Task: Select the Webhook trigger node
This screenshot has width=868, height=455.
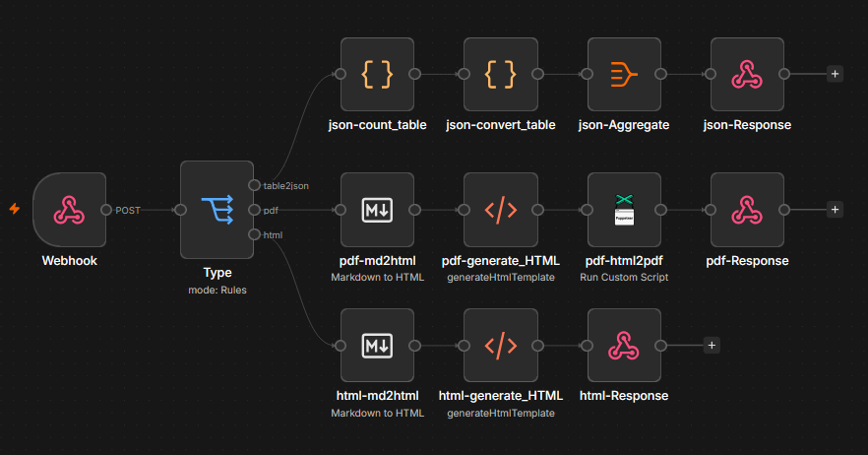Action: (69, 210)
